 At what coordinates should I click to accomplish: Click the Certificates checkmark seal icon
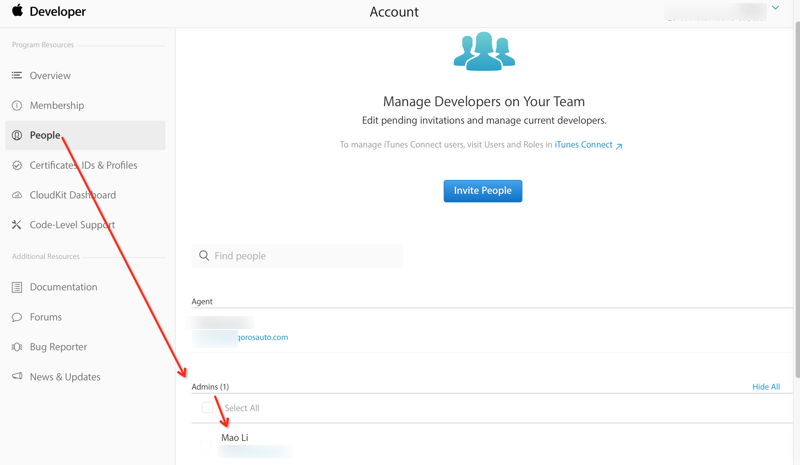[x=17, y=166]
